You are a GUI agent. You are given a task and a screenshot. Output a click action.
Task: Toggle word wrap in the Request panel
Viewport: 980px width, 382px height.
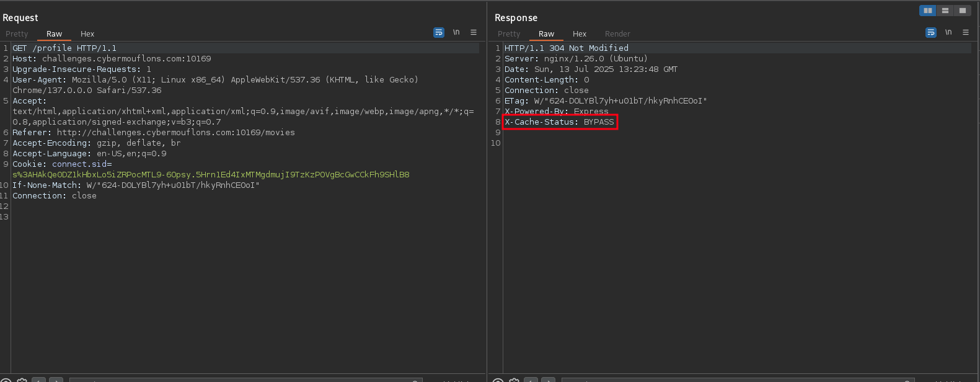point(439,33)
